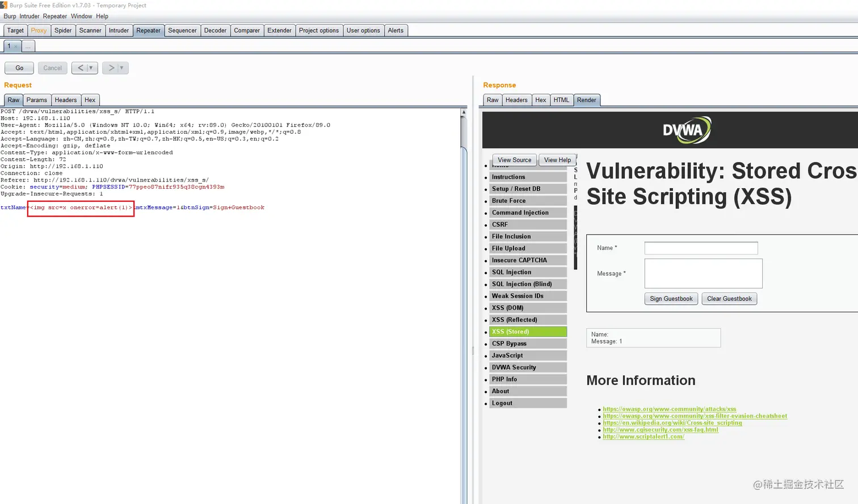The image size is (858, 504).
Task: Click the Cancel button
Action: (53, 68)
